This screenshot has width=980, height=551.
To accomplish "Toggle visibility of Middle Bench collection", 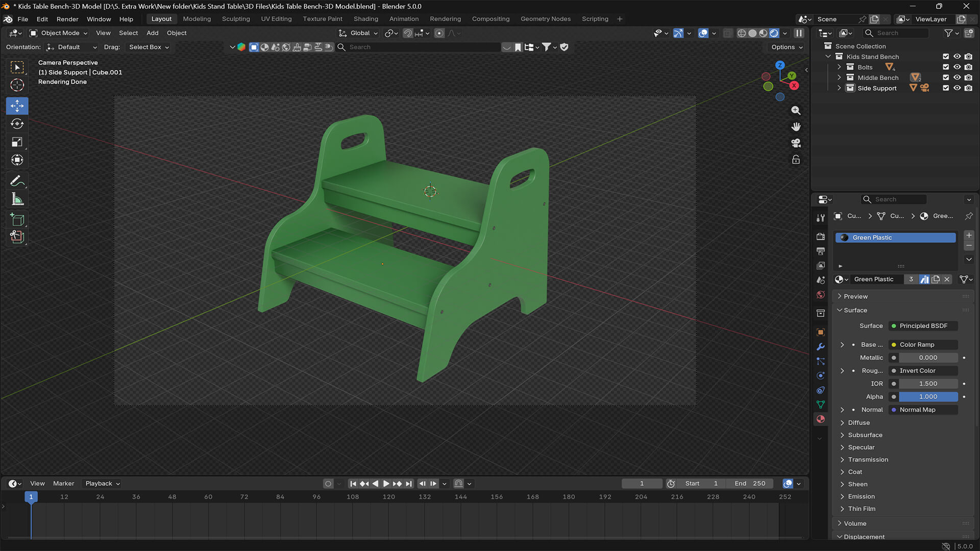I will pyautogui.click(x=957, y=78).
